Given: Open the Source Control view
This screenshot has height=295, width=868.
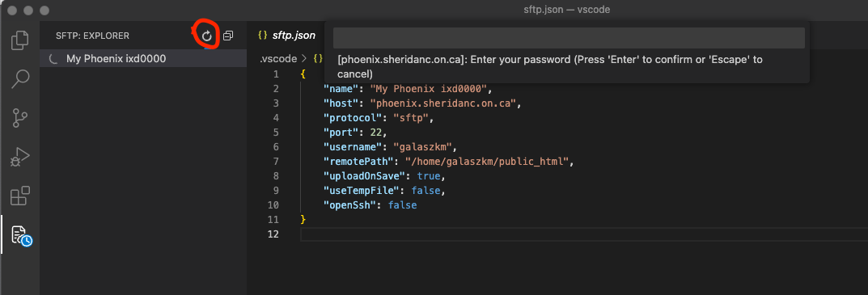Looking at the screenshot, I should point(20,119).
